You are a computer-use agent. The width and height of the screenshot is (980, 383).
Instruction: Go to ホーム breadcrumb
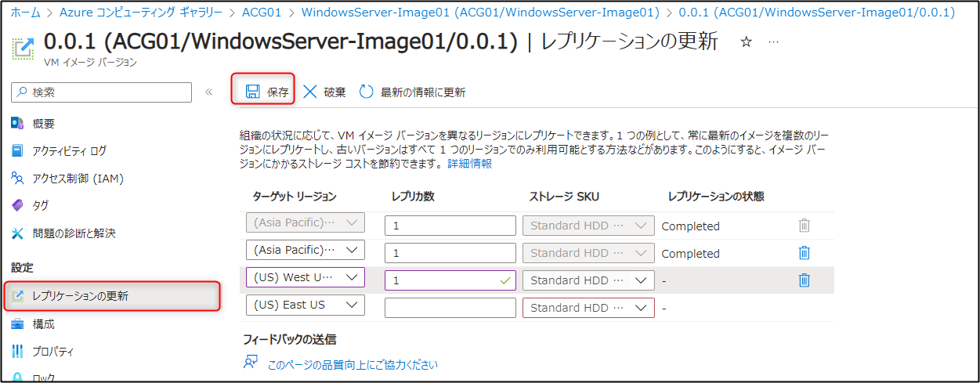coord(25,13)
